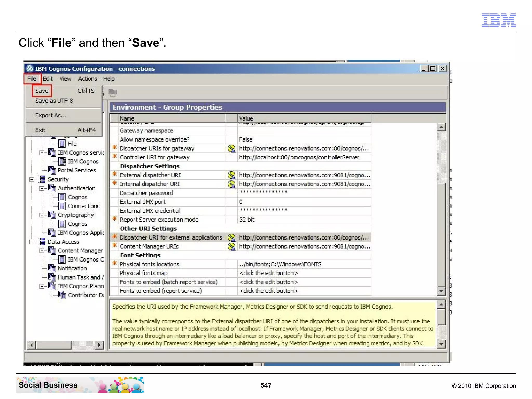Viewport: 532px width, 399px height.
Task: Edit the Dispatcher password value
Action: (304, 193)
